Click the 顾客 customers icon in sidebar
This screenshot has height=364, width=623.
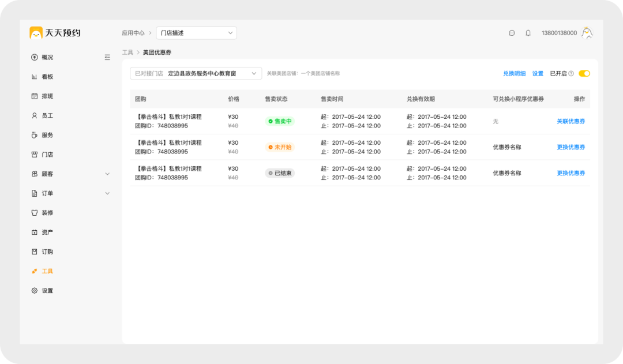35,174
